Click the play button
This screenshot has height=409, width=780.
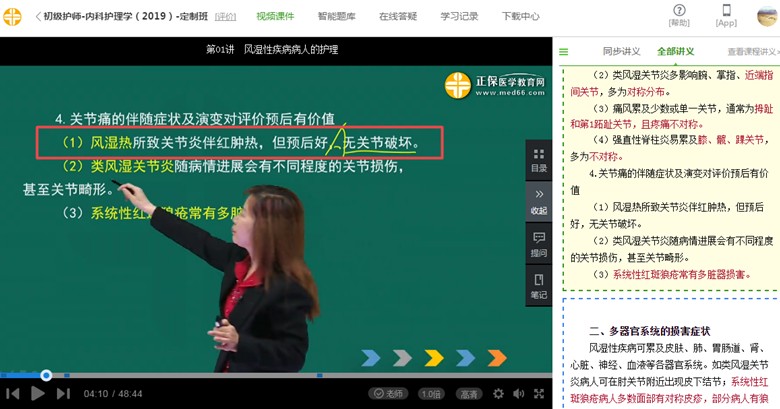pyautogui.click(x=38, y=394)
